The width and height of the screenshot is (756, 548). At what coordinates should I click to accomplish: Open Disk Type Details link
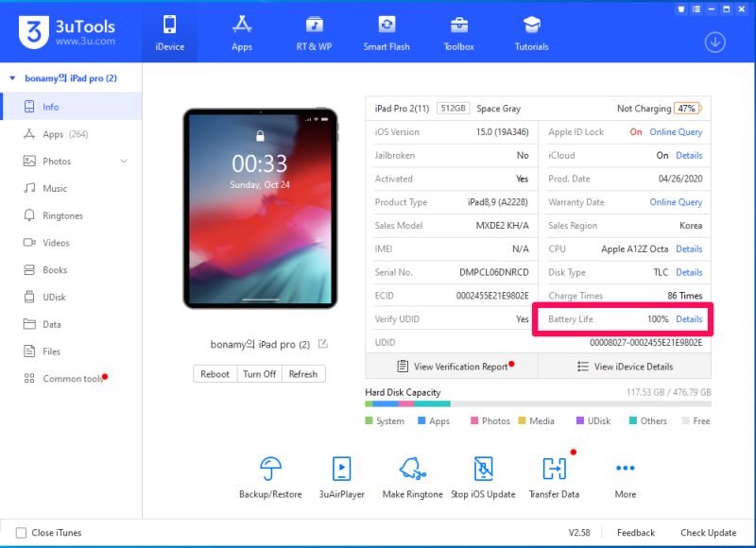point(689,272)
